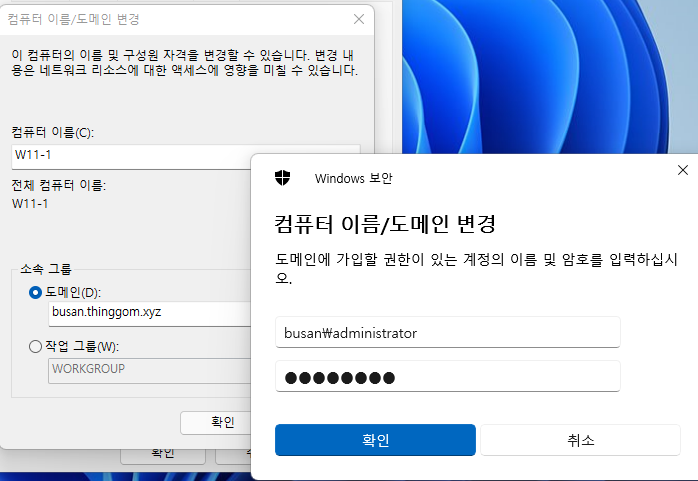
Task: Select the 작업 그룹(W) radio button
Action: coord(35,346)
